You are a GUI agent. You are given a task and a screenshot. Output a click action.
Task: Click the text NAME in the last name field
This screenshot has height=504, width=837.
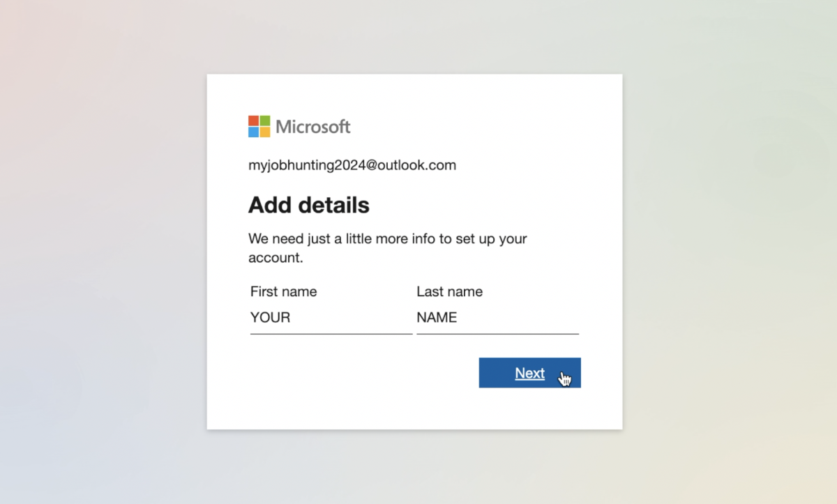[436, 317]
